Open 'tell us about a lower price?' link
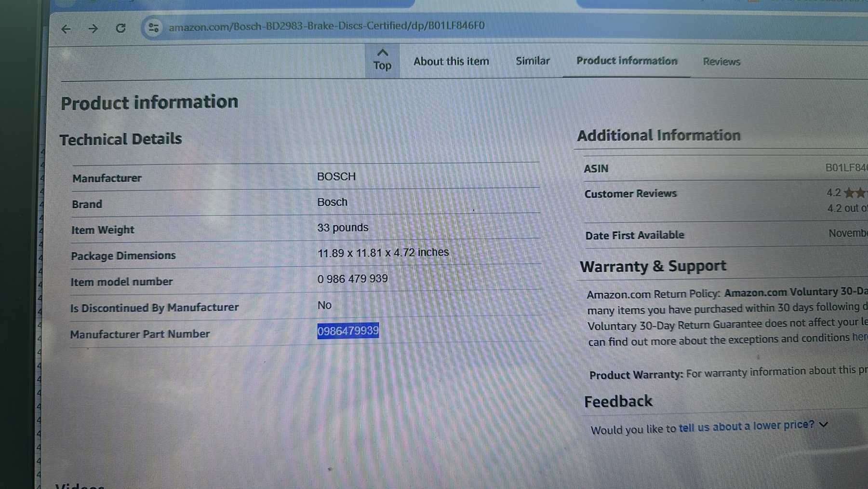This screenshot has width=868, height=489. pos(746,426)
